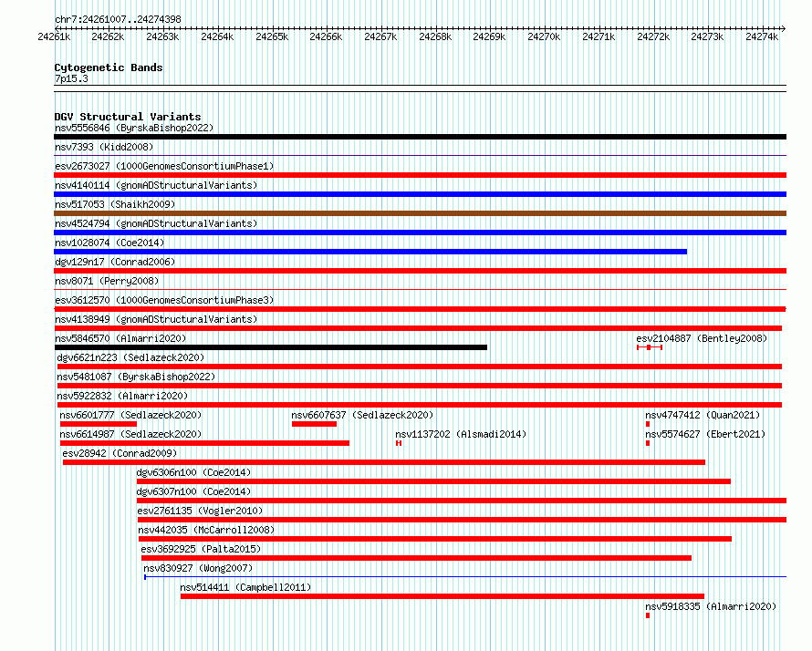Click the esv28942 (Conrad2009) label

(x=120, y=453)
